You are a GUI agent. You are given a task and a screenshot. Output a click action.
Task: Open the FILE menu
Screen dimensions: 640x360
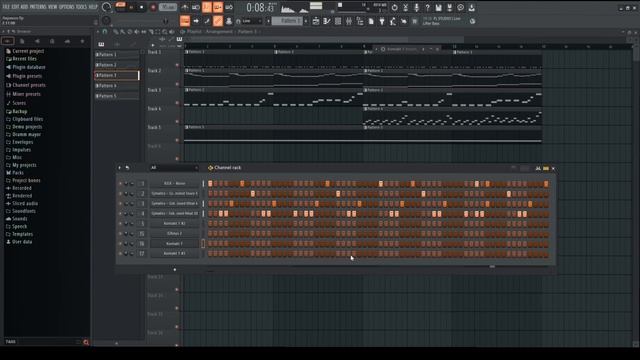pyautogui.click(x=6, y=7)
